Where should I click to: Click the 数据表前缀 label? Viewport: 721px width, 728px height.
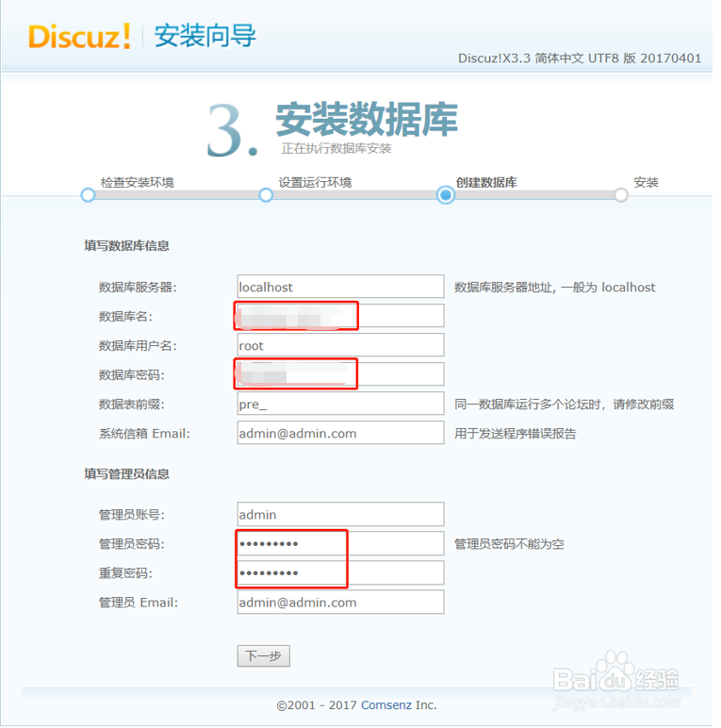pyautogui.click(x=132, y=404)
